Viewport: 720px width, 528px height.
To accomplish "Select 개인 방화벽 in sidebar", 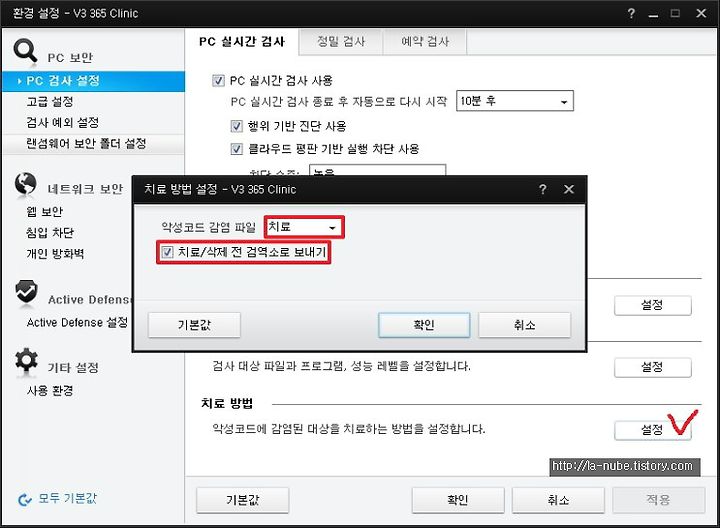I will (x=55, y=254).
